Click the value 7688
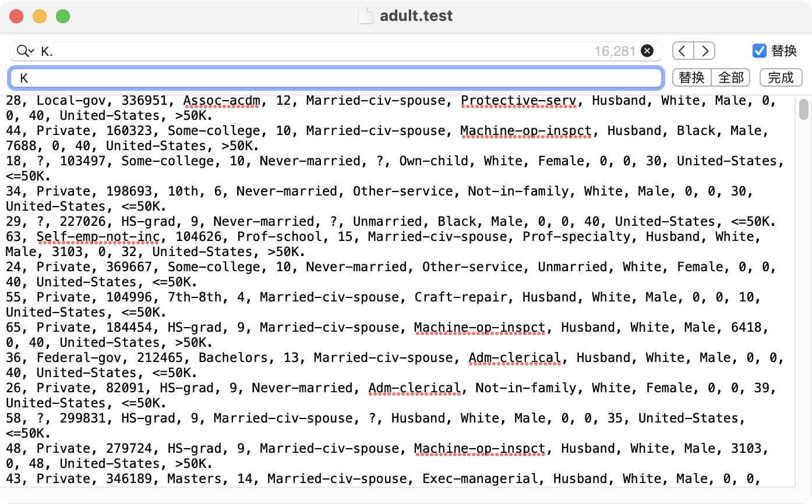Viewport: 812px width, 504px height. click(21, 146)
